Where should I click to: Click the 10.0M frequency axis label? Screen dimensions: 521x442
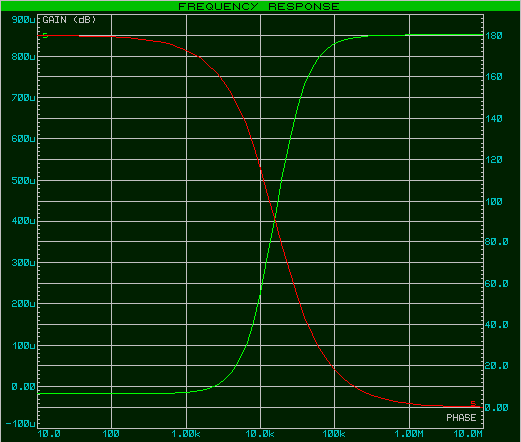pyautogui.click(x=468, y=434)
